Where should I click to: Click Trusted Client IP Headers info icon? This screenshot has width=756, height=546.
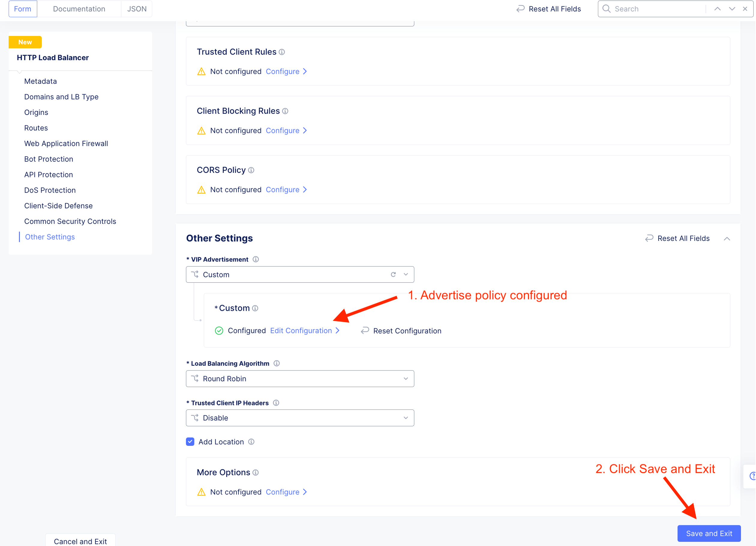[276, 403]
